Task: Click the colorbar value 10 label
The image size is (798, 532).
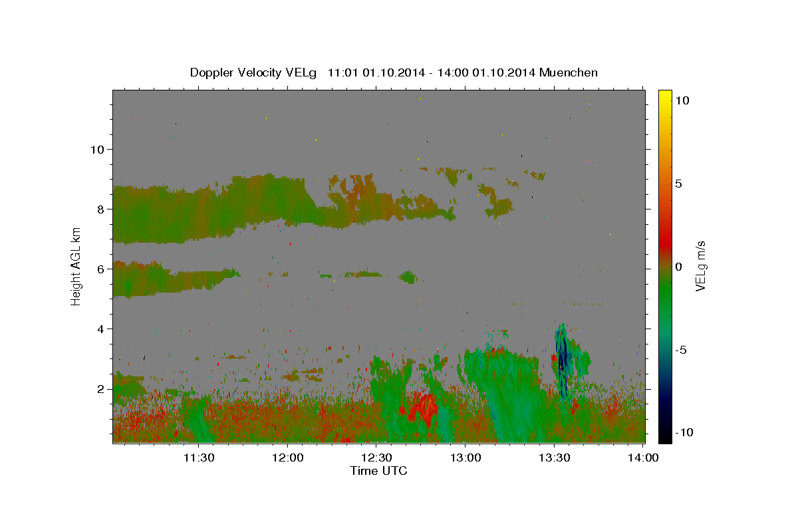Action: click(x=682, y=100)
